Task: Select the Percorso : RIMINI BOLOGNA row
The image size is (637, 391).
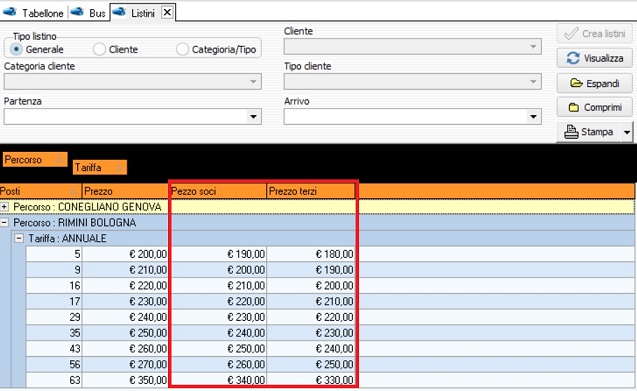Action: click(317, 223)
